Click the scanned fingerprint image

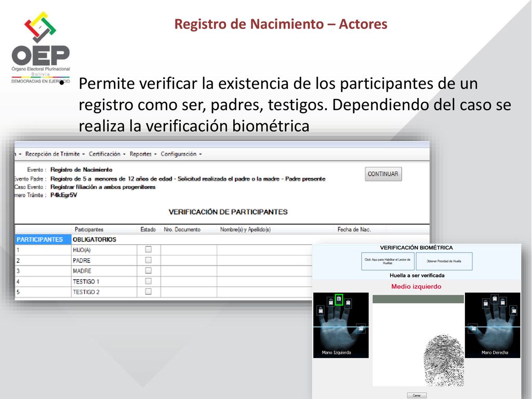[444, 361]
